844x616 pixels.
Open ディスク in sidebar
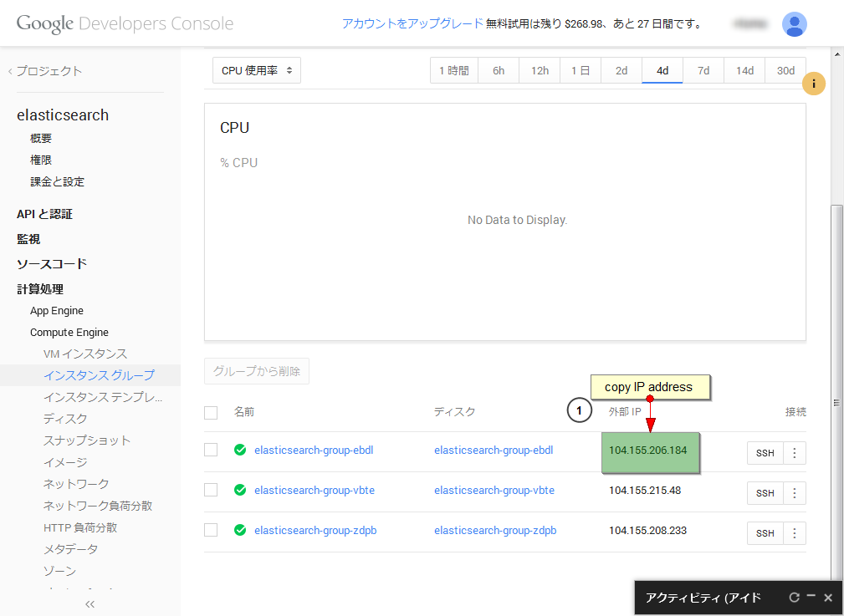point(65,419)
